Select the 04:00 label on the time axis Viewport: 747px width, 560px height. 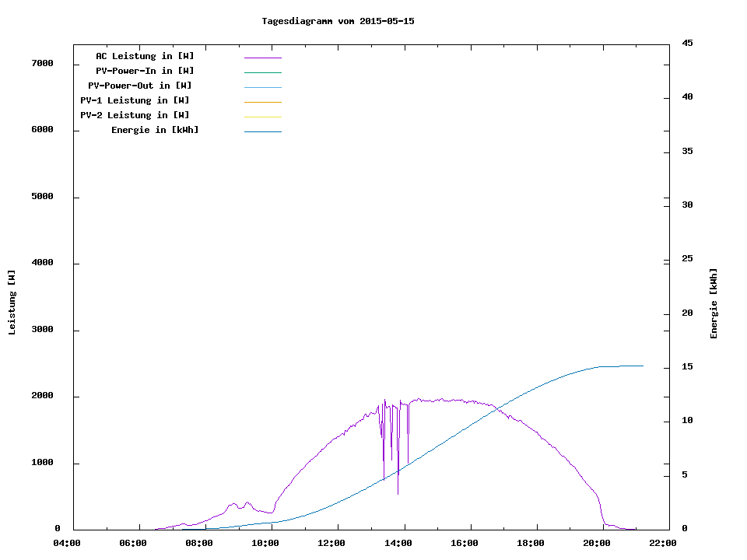coord(67,543)
